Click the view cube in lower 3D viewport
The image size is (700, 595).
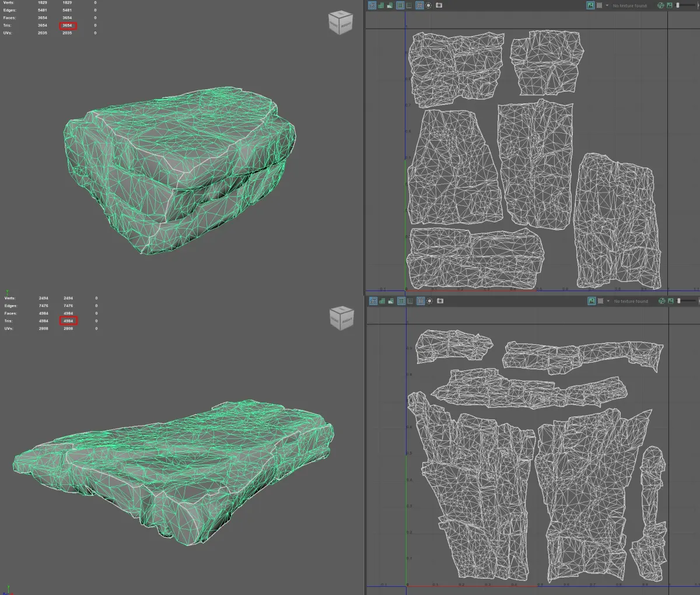tap(342, 318)
